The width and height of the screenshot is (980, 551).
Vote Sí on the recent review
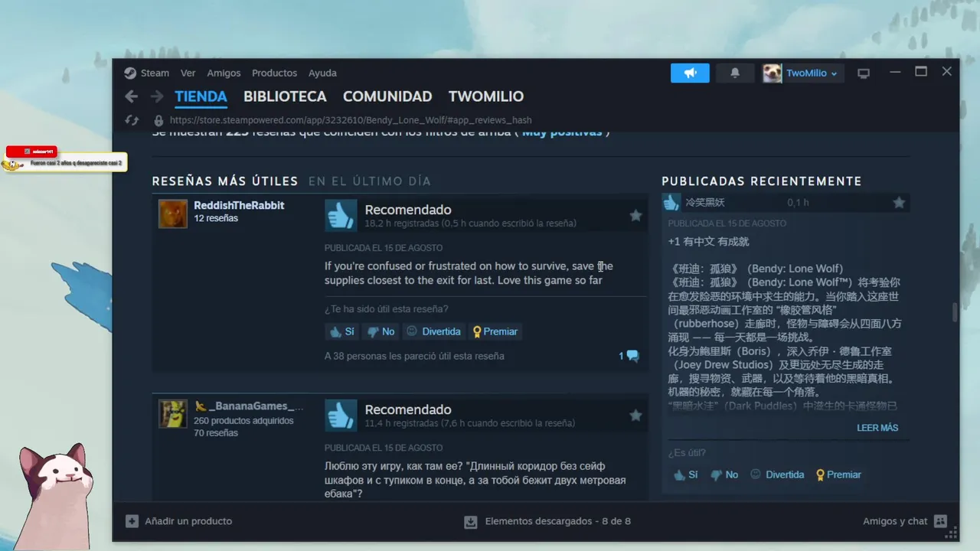(685, 474)
